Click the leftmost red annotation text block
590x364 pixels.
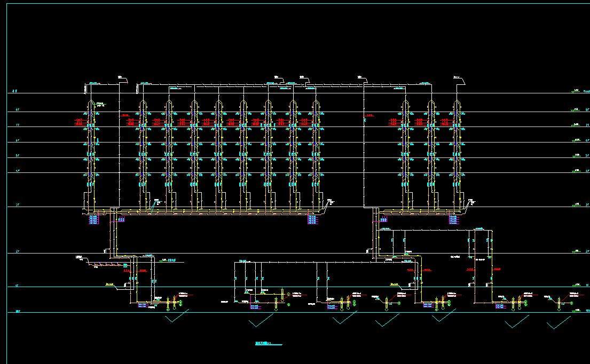79,121
